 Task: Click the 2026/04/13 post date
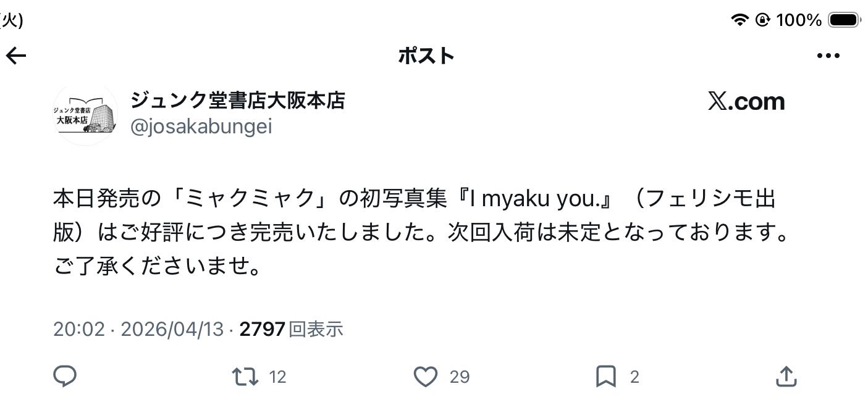[172, 329]
